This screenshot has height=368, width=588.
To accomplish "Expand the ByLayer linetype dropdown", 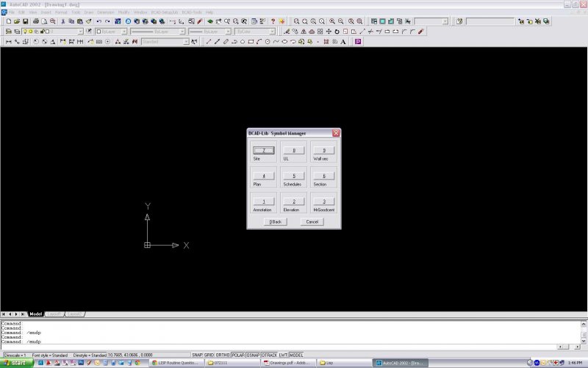I will coord(181,32).
